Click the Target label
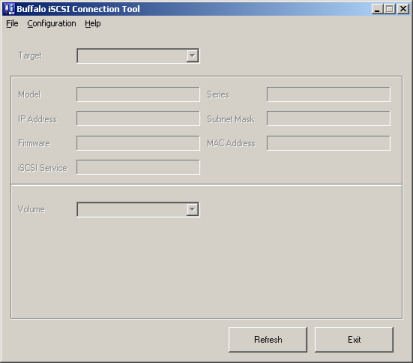 pos(30,56)
